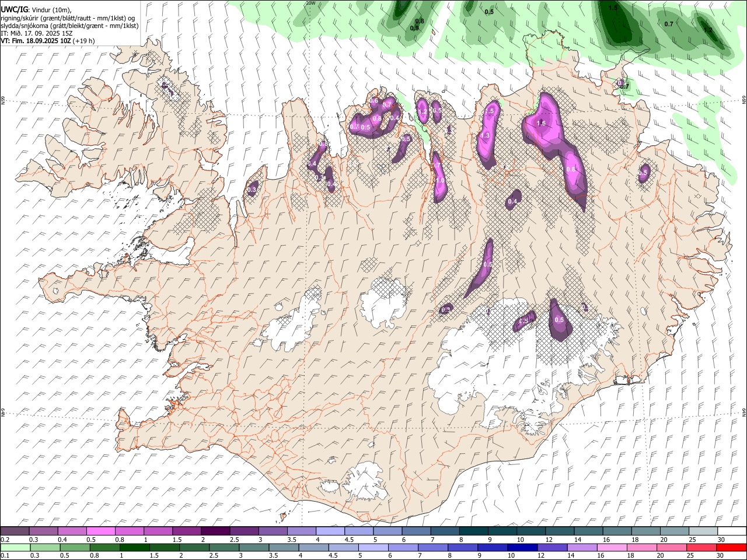Click the 20W longitude label
The width and height of the screenshot is (747, 560).
tap(310, 3)
